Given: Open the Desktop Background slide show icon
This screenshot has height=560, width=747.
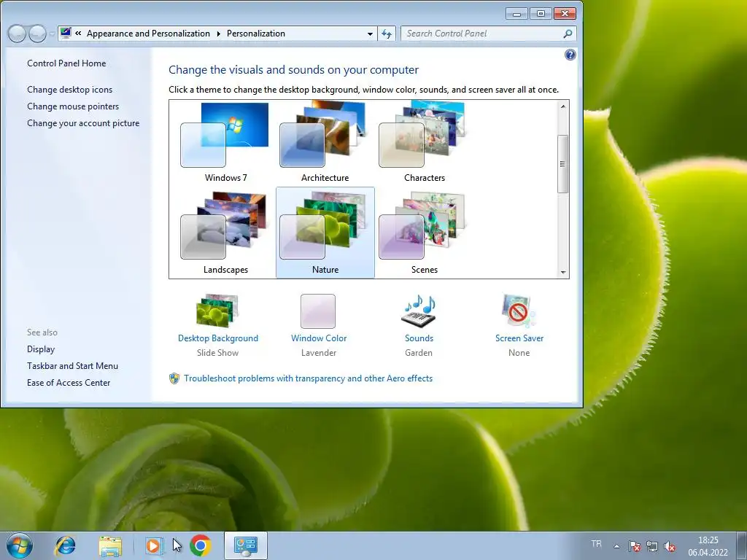Looking at the screenshot, I should tap(217, 311).
